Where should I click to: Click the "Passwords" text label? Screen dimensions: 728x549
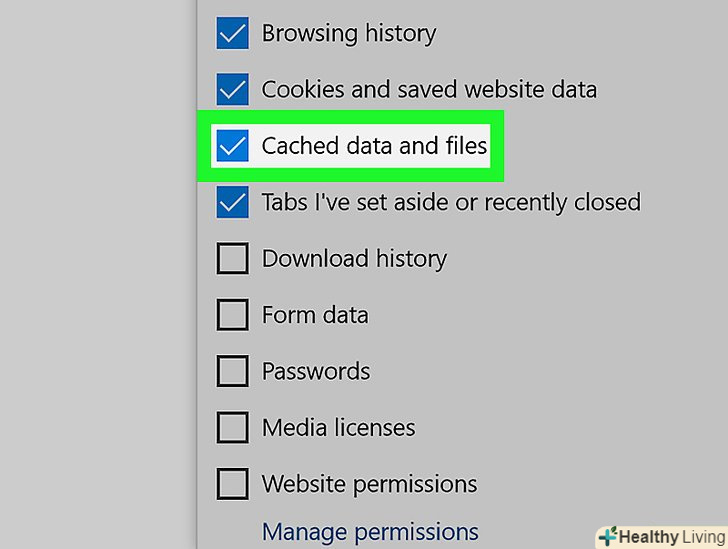(x=316, y=372)
